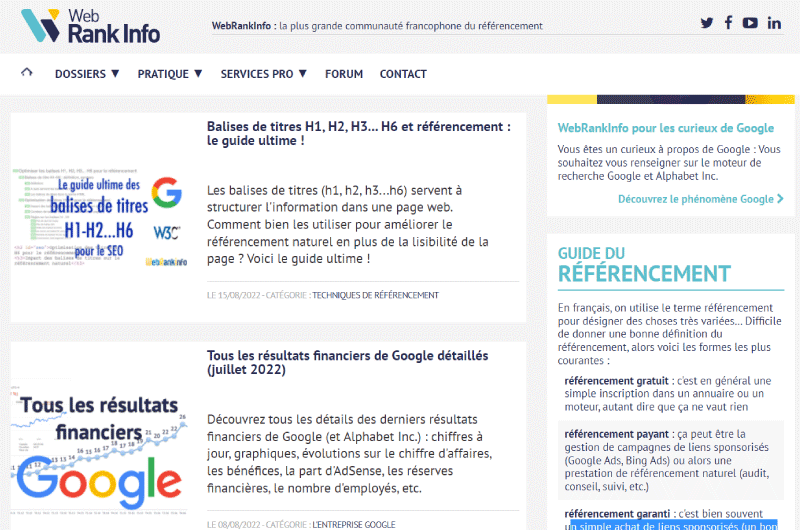The width and height of the screenshot is (800, 530).
Task: Click the date text 'LE 08/08/2022'
Action: click(x=234, y=524)
